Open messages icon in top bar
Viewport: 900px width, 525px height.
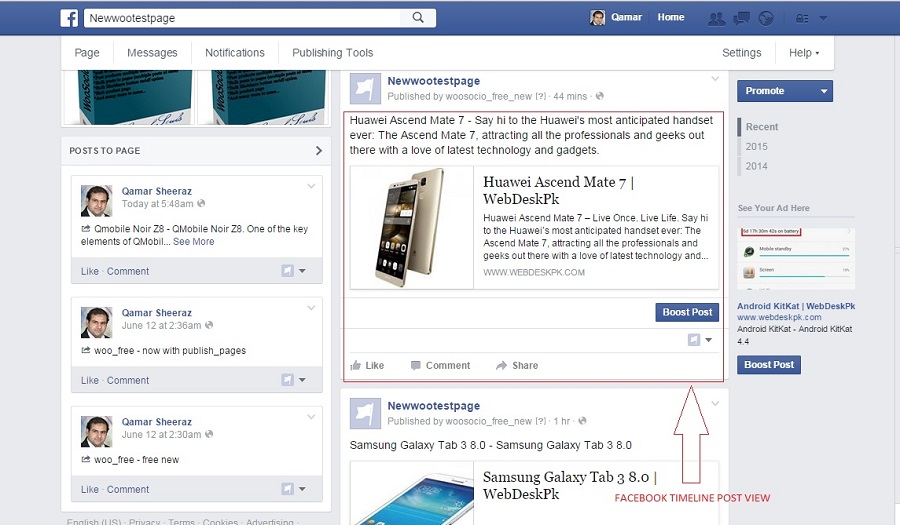(x=742, y=18)
